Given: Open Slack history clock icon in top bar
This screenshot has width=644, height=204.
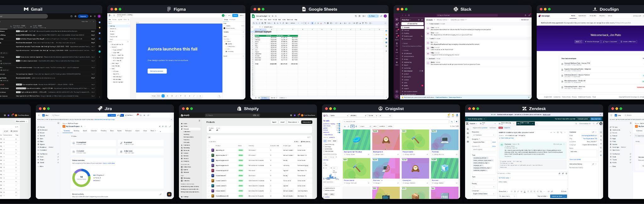Looking at the screenshot, I should click(x=409, y=15).
